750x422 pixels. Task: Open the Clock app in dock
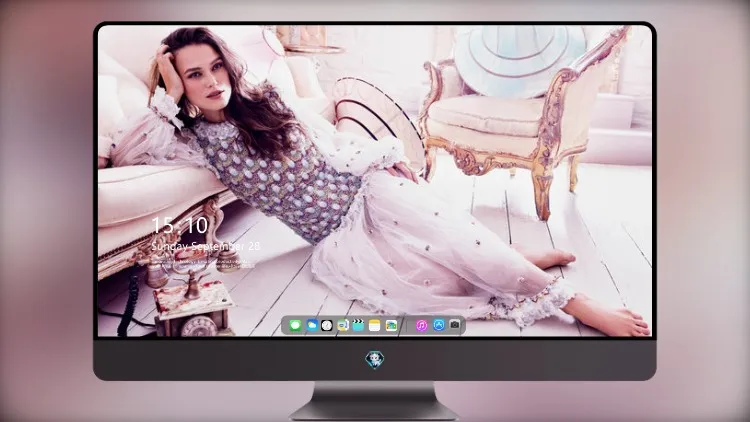point(327,325)
